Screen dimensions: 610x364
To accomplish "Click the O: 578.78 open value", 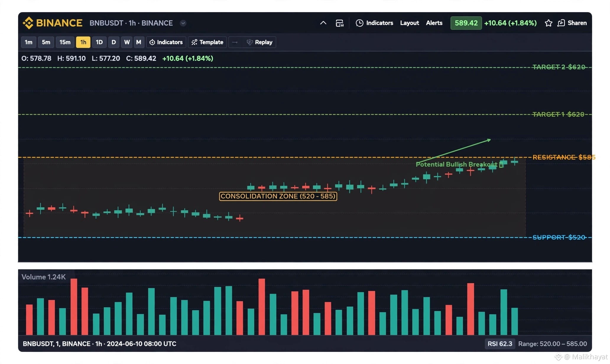I will [36, 58].
